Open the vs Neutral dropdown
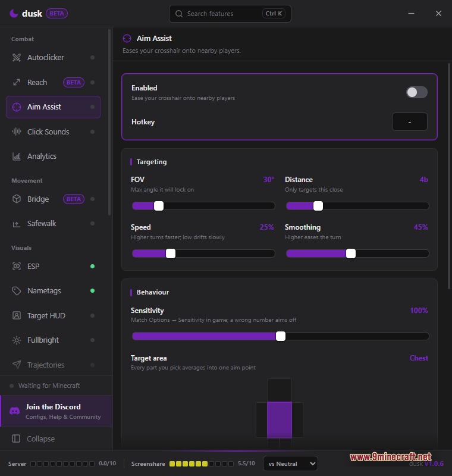 click(290, 464)
